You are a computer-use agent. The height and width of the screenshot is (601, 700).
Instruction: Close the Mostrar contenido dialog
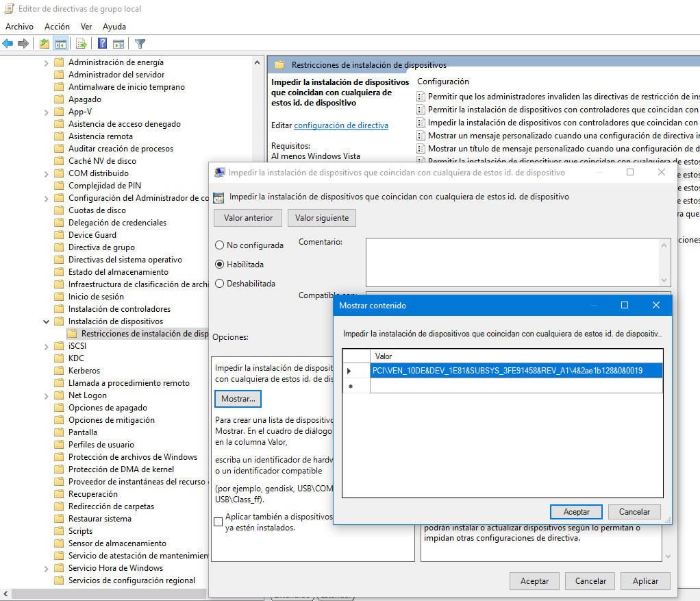(655, 305)
